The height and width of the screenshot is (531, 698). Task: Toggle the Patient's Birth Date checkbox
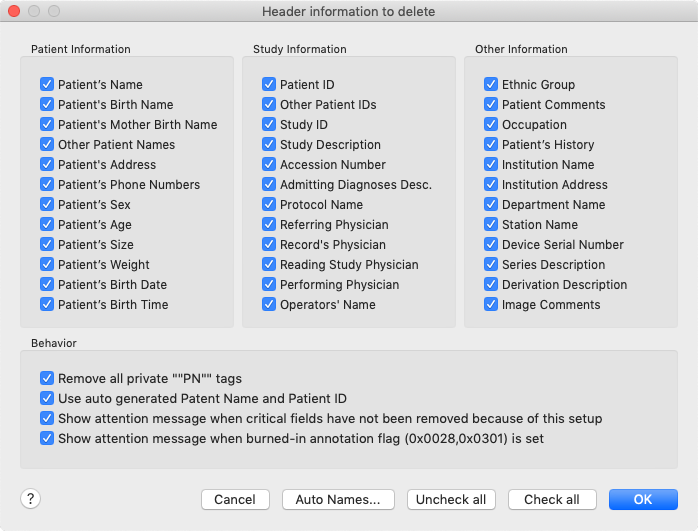(47, 285)
